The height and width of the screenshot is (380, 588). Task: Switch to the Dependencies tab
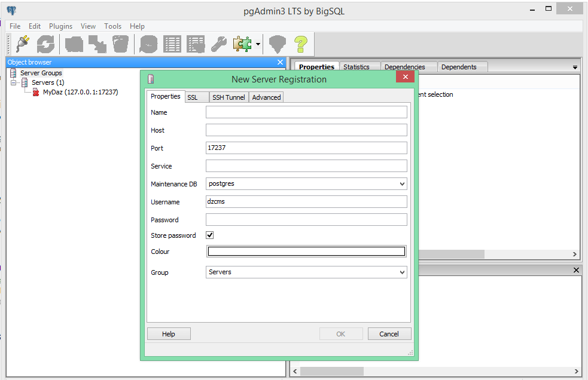click(x=409, y=67)
